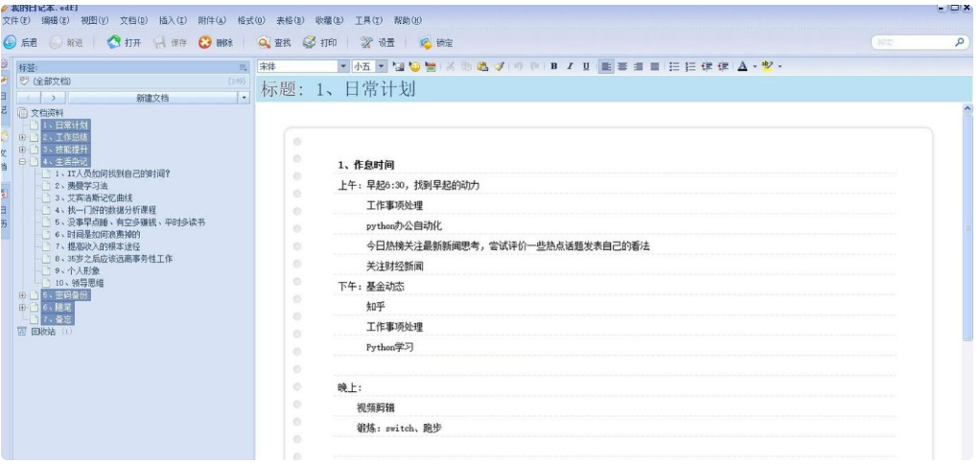Toggle align left

point(606,66)
